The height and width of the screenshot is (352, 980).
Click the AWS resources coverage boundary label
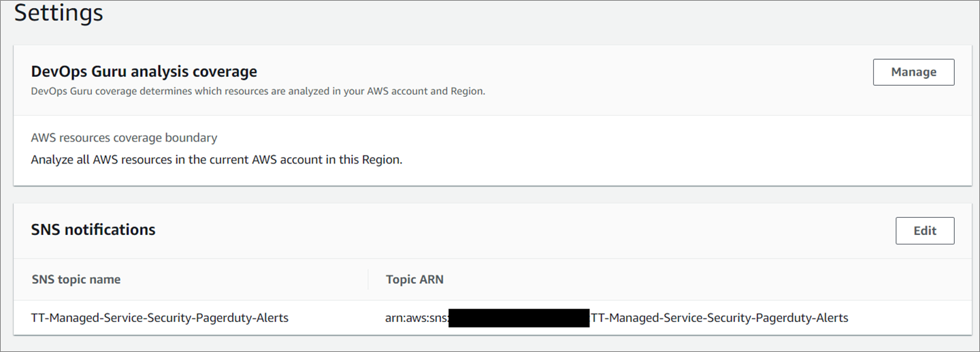tap(124, 138)
